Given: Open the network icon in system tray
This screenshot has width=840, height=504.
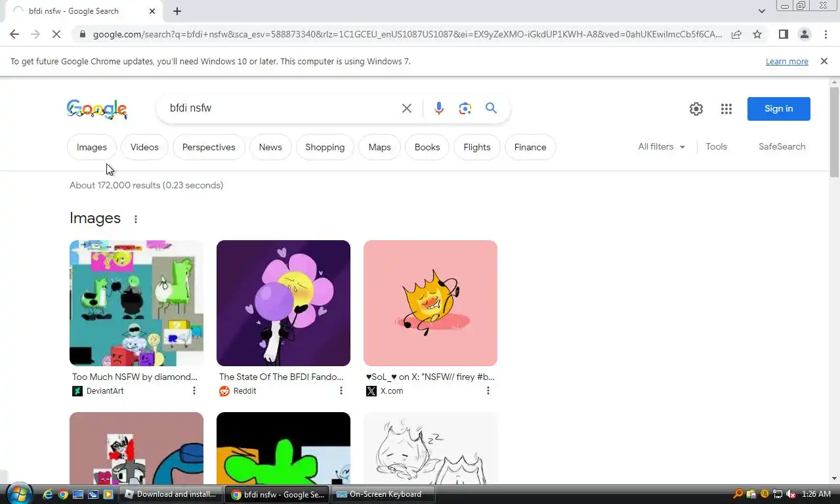Looking at the screenshot, I should pyautogui.click(x=778, y=494).
